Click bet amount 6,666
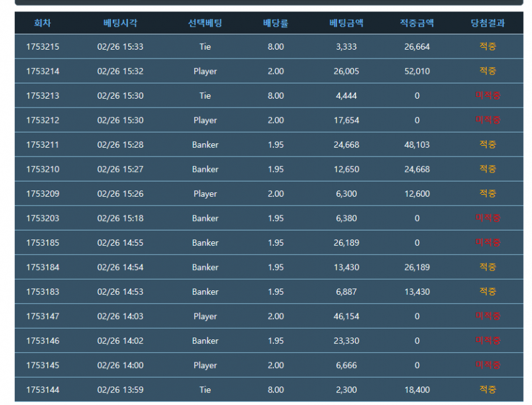This screenshot has width=532, height=405. pos(346,366)
